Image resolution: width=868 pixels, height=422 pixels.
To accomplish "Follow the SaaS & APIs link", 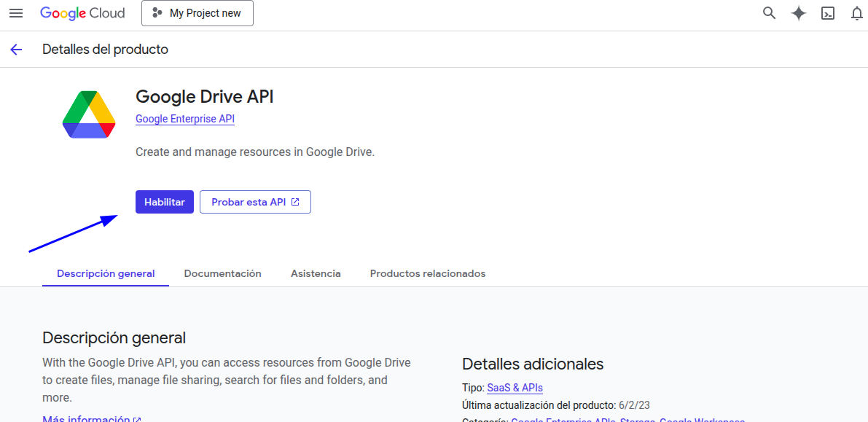I will click(x=515, y=388).
